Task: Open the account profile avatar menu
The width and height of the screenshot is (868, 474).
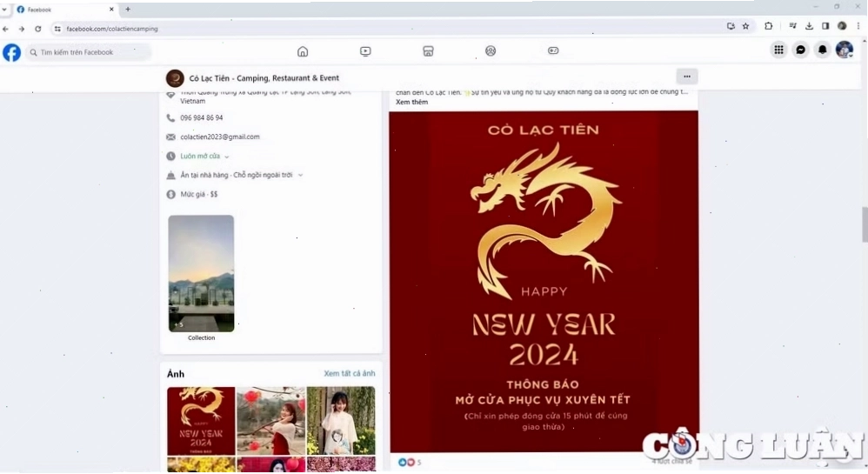Action: click(845, 50)
